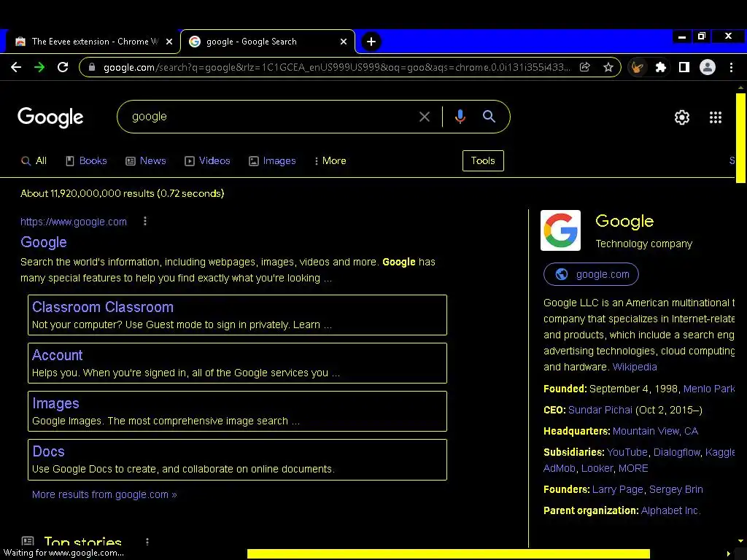Reload the current page

(63, 67)
